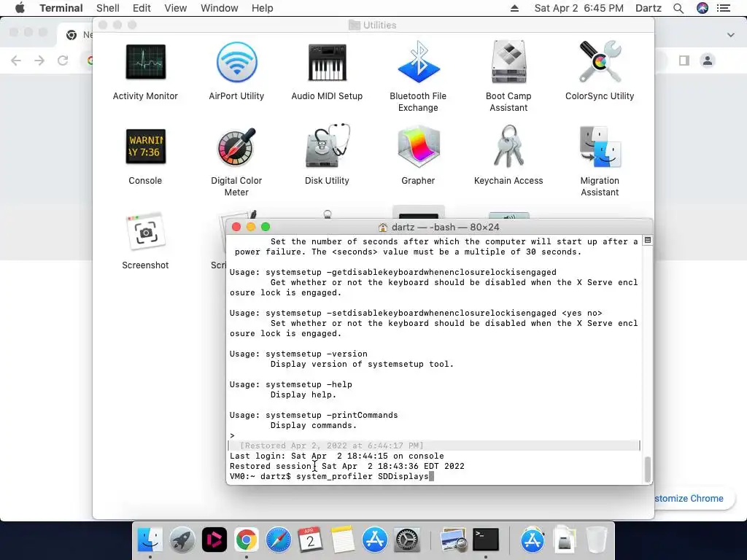
Task: Open Disk Utility
Action: point(328,146)
